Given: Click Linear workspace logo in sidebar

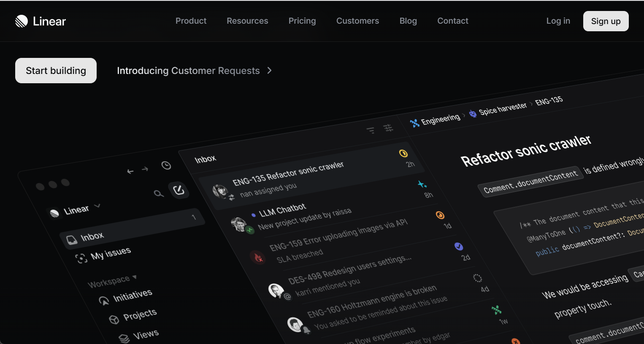Looking at the screenshot, I should pos(54,213).
